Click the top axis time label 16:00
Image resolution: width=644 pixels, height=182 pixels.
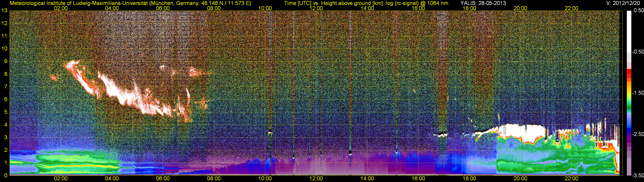(418, 8)
